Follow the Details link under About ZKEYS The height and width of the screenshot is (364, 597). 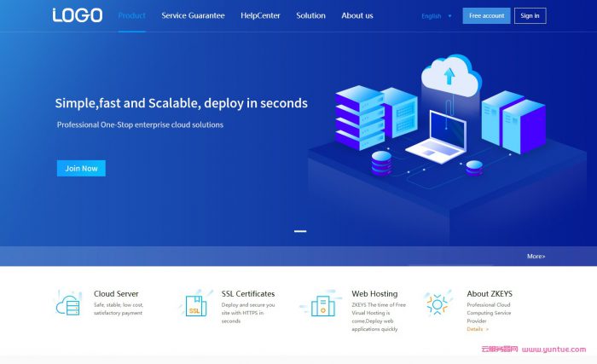pos(476,329)
